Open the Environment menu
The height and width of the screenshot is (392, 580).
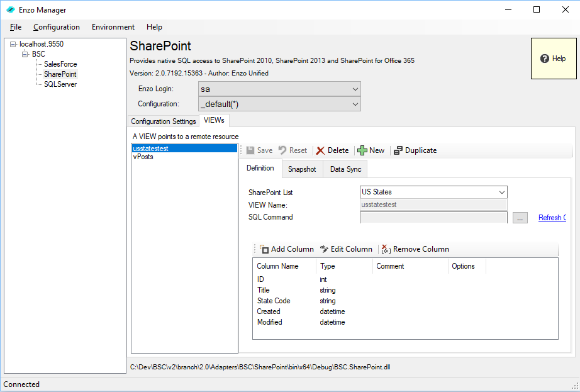113,27
